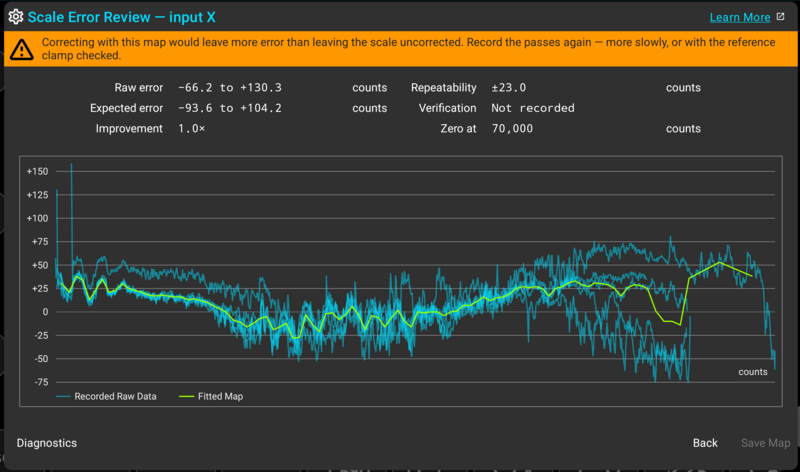800x472 pixels.
Task: Click the 'Expected error' label
Action: 127,108
